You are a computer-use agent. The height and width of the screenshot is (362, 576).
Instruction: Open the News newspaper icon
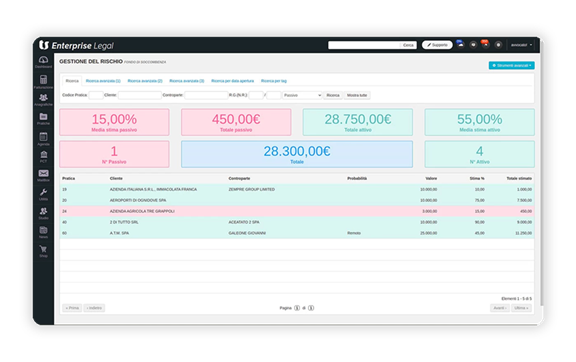[43, 230]
